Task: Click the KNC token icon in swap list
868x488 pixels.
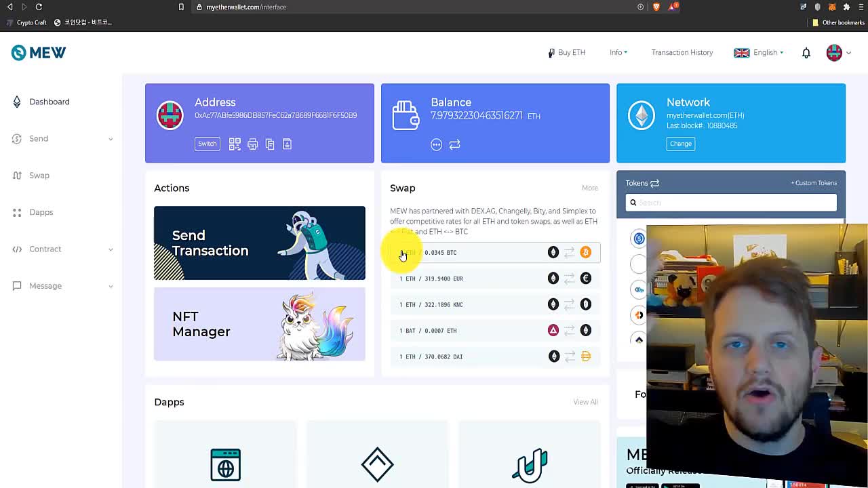Action: click(x=585, y=304)
